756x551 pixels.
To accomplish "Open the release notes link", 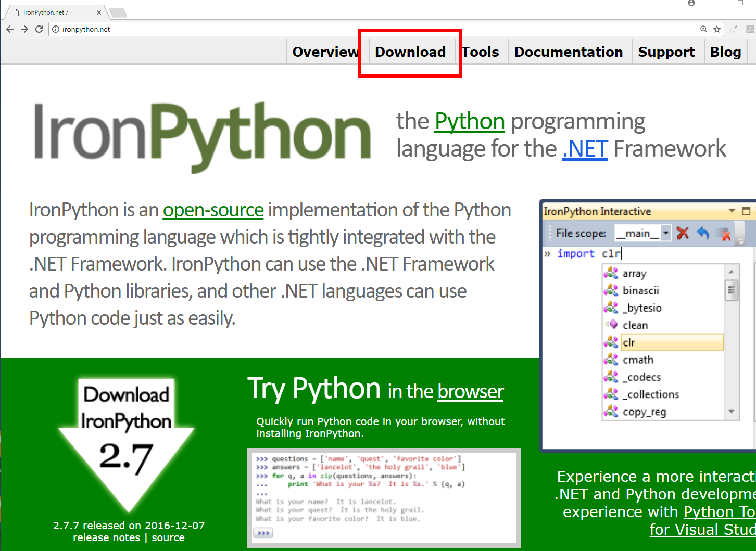I will tap(106, 537).
